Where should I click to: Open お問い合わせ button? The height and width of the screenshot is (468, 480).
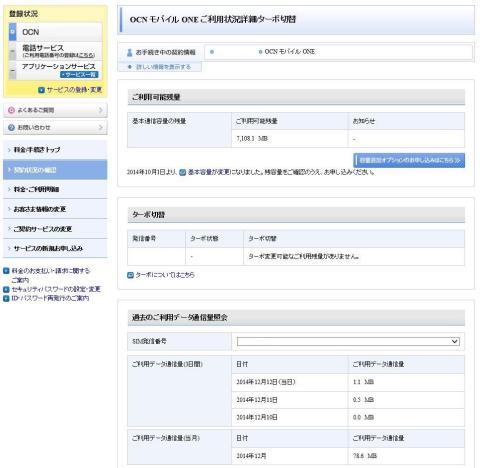pyautogui.click(x=55, y=127)
